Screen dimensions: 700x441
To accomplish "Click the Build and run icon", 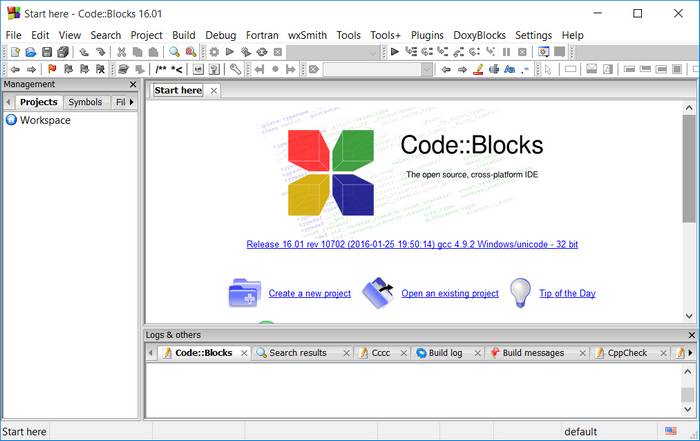I will click(246, 52).
